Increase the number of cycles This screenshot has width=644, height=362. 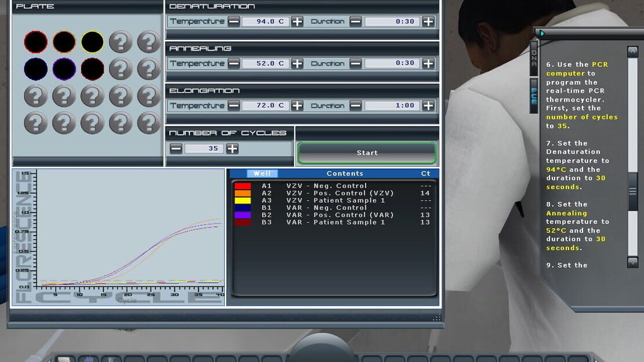click(x=232, y=149)
